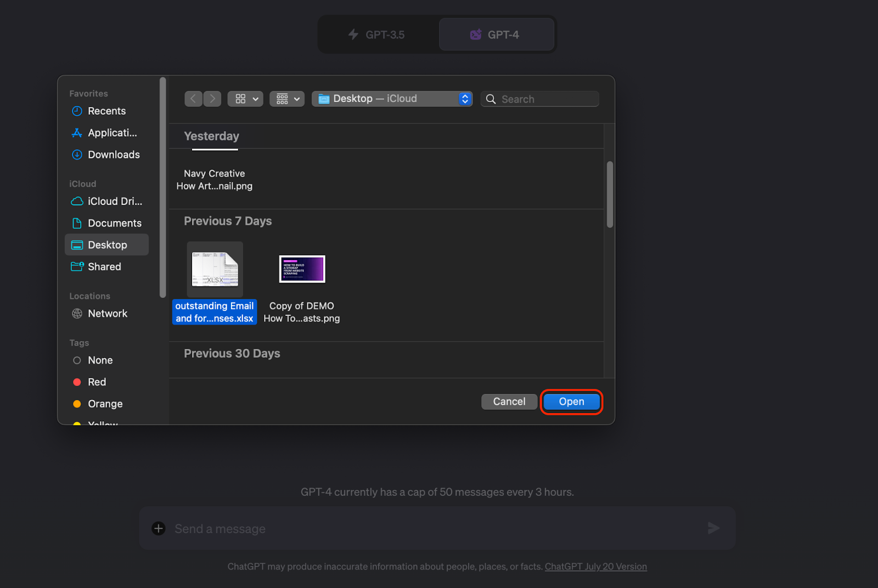Select iCloud Drive in sidebar
Screen dimensions: 878x588
coord(114,201)
